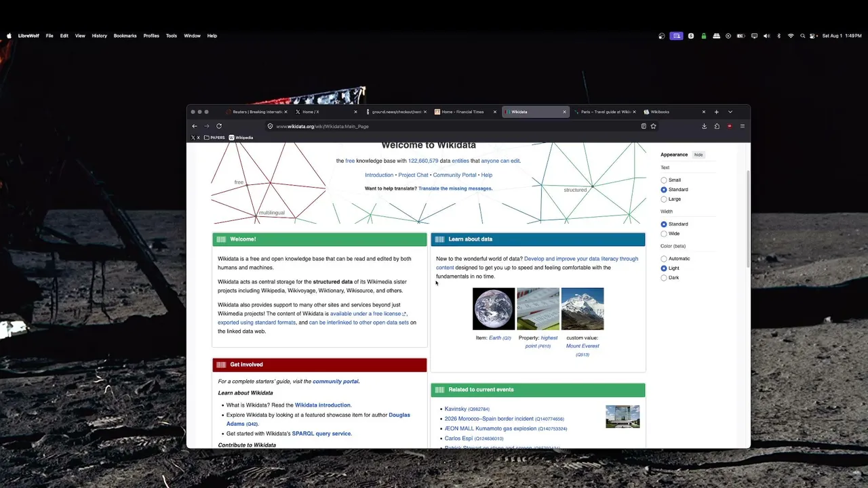Open the Kavinsky current event link
Screen dimensions: 868x488
[456, 409]
